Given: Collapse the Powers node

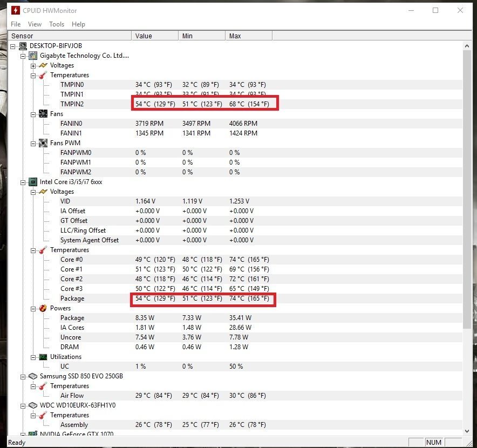Looking at the screenshot, I should point(33,309).
